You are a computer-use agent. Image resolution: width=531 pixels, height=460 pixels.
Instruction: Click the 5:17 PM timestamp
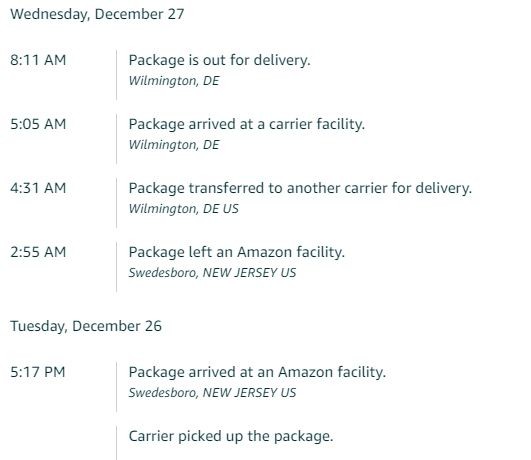[x=38, y=372]
